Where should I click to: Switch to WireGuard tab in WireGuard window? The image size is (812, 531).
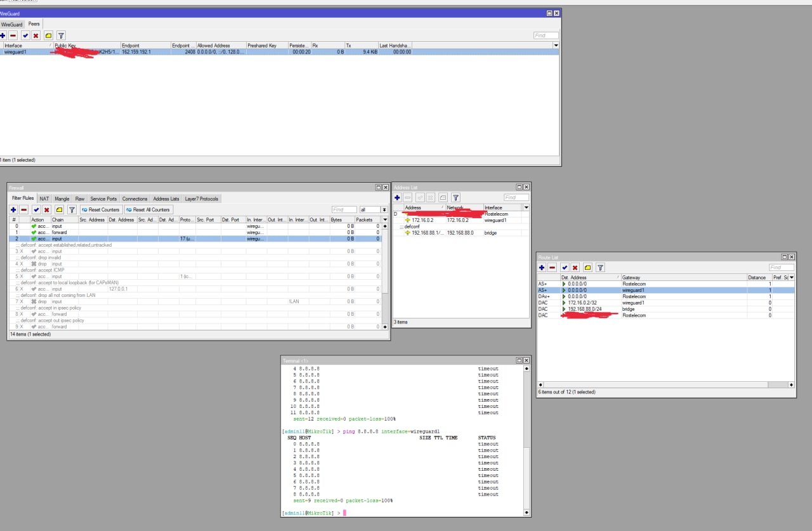(x=11, y=24)
